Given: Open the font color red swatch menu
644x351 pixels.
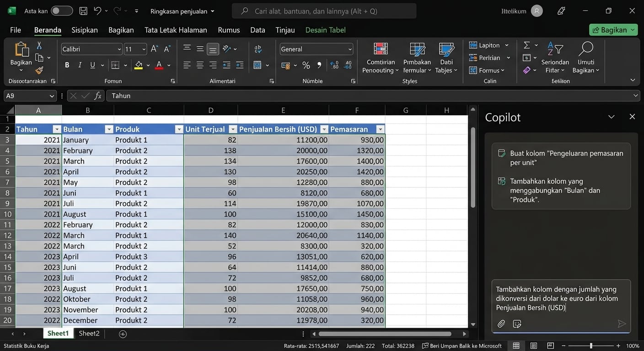Looking at the screenshot, I should [x=159, y=65].
